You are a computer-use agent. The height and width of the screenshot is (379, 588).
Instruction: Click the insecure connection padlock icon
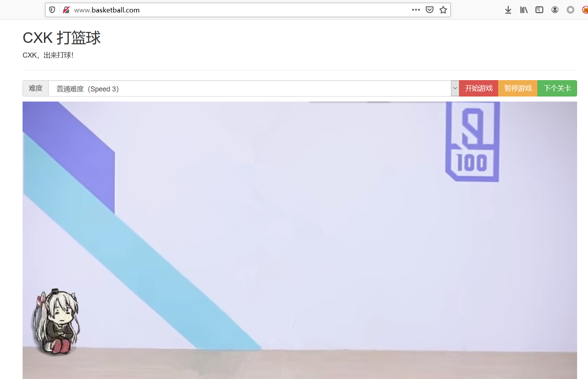(66, 10)
